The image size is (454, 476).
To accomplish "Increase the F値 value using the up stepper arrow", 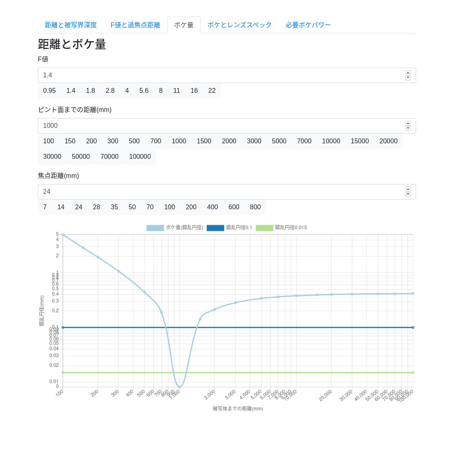I will (x=408, y=73).
